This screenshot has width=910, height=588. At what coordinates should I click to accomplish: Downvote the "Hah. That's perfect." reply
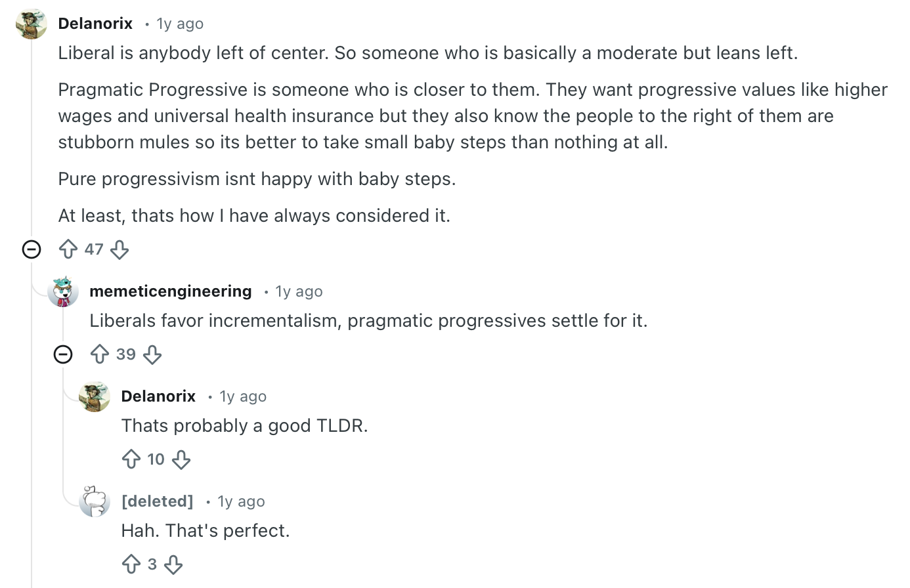[x=173, y=564]
